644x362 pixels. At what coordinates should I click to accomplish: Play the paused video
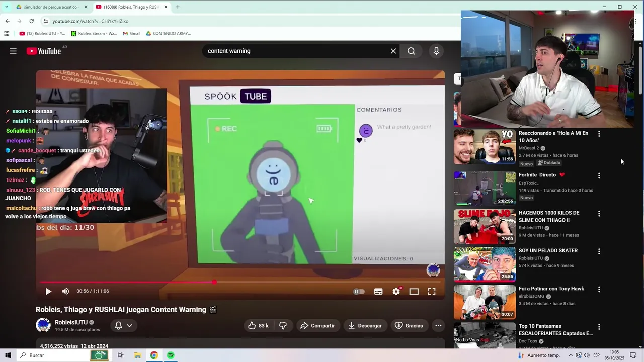tap(48, 291)
